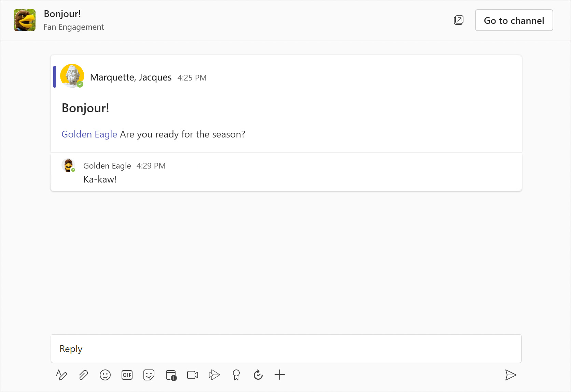Click the Stream icon in the compose toolbar
Viewport: 571px width, 392px height.
tap(214, 375)
